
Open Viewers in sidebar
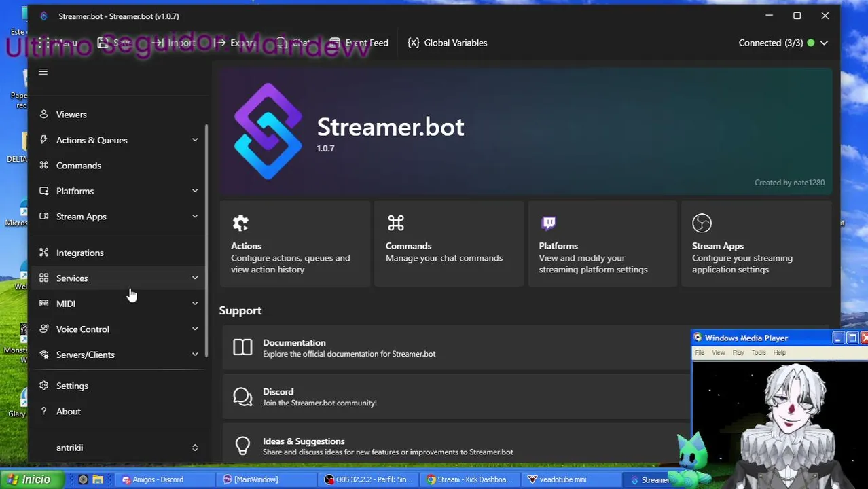[119, 115]
